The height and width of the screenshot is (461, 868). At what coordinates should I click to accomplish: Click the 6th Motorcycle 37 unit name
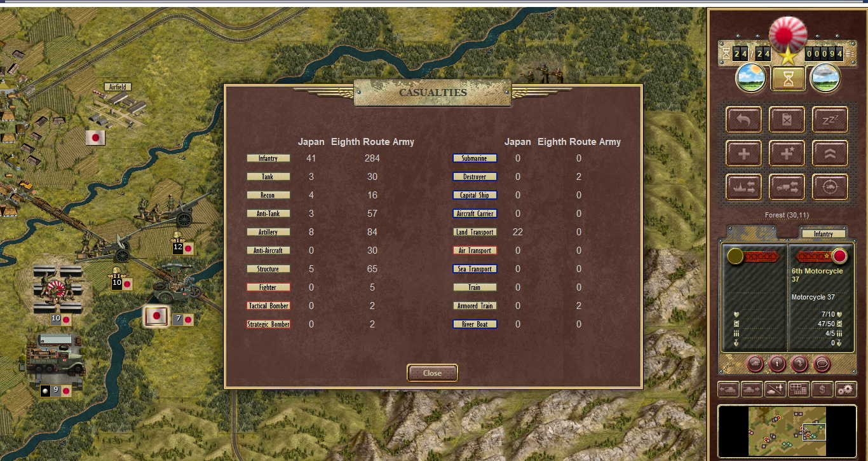click(x=817, y=275)
